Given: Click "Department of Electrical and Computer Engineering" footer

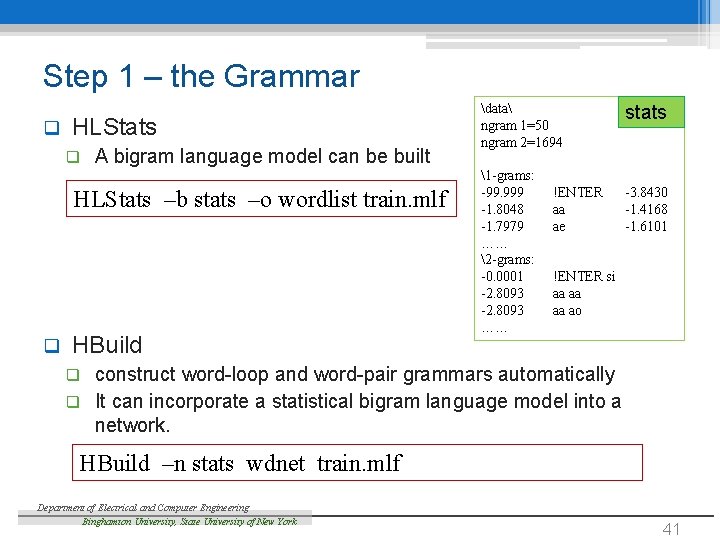Looking at the screenshot, I should click(x=143, y=507).
